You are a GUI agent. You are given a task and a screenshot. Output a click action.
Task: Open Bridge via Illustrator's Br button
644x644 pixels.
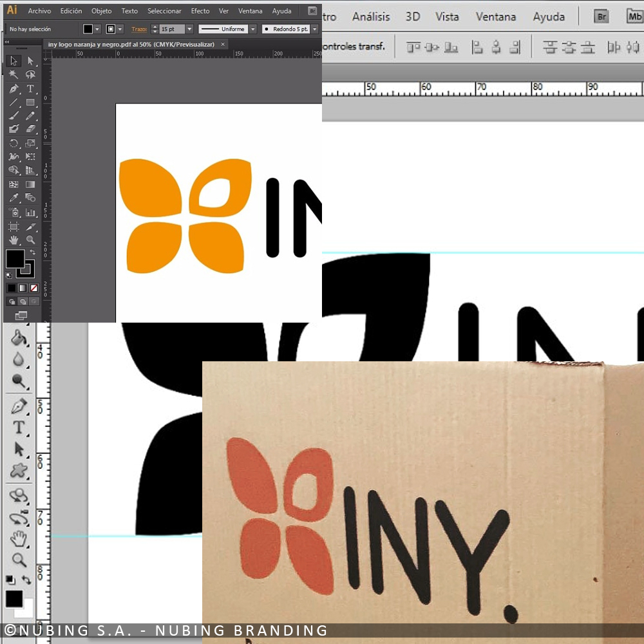(x=313, y=11)
